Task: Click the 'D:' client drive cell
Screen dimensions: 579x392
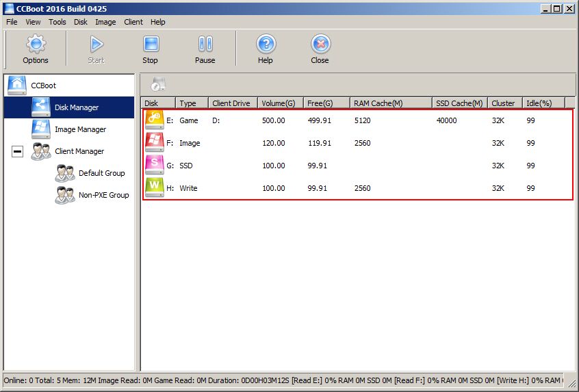Action: click(x=216, y=120)
